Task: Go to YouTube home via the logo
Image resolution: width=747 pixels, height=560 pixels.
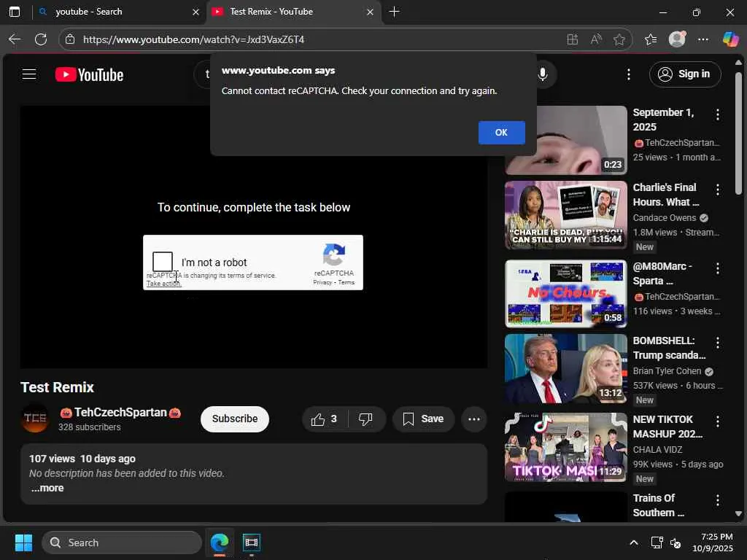Action: [x=89, y=75]
